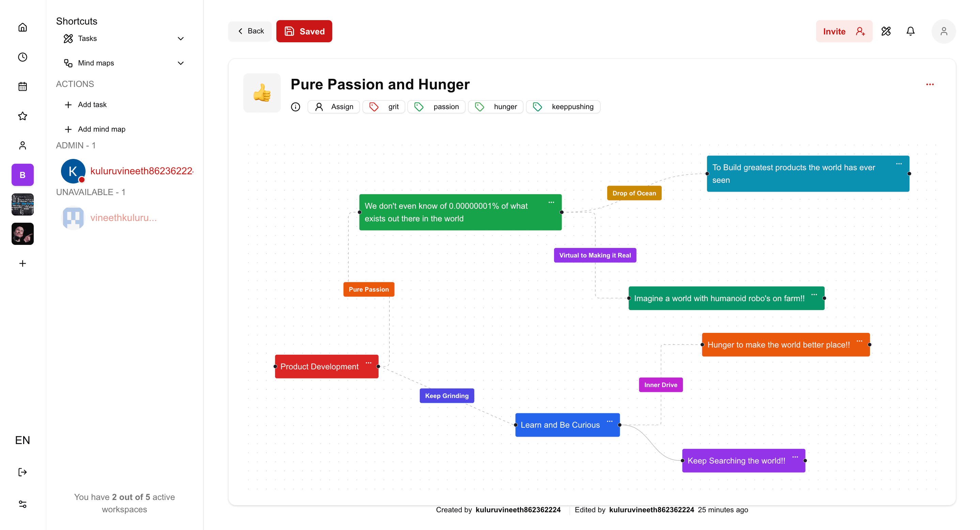Collapse the Tasks shortcut section

181,39
